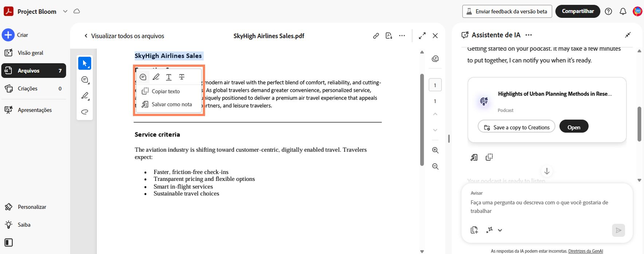
Task: Click the document vertical scrollbar thumb
Action: tap(422, 120)
